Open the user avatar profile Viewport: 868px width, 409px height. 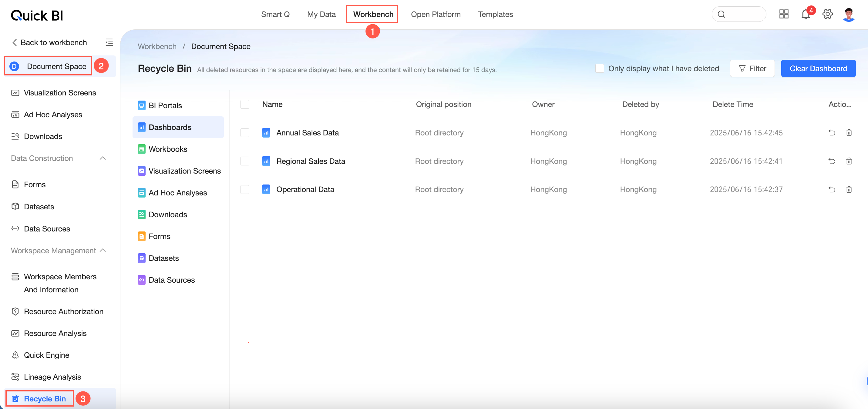(849, 14)
